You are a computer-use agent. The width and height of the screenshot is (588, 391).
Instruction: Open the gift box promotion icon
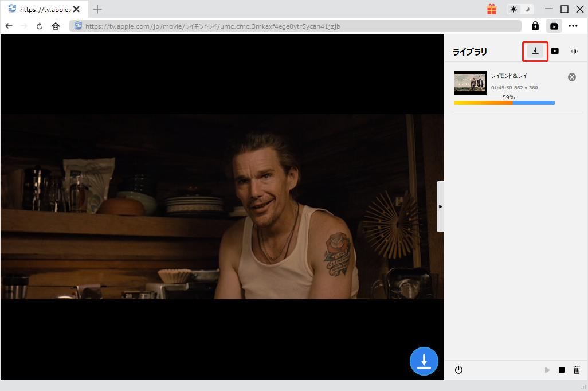[x=492, y=9]
